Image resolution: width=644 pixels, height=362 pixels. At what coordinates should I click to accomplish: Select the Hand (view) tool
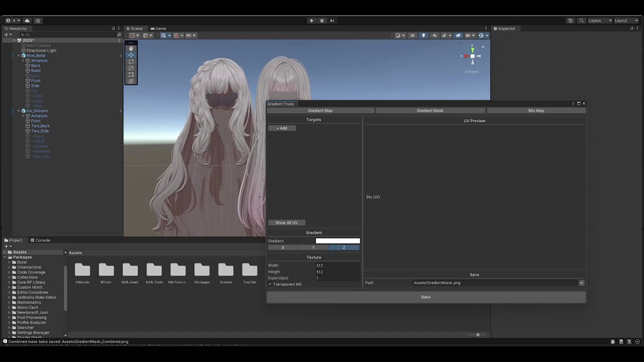click(x=131, y=48)
